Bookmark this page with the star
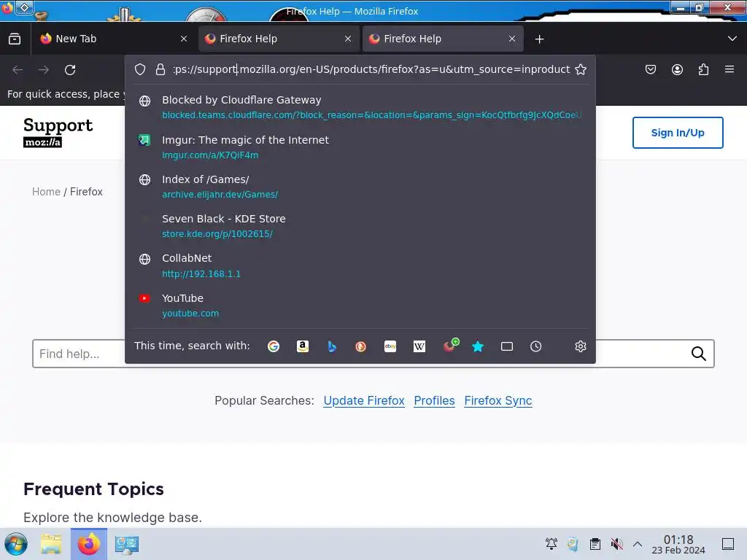Image resolution: width=747 pixels, height=560 pixels. point(580,69)
